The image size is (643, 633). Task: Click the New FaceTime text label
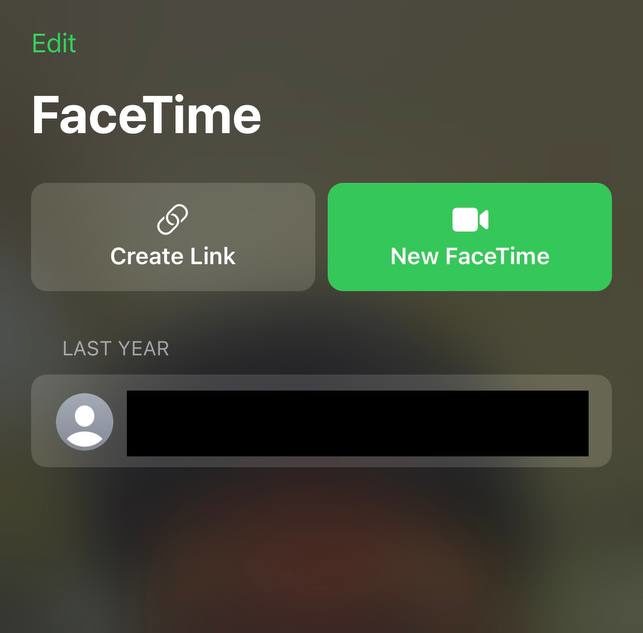point(470,256)
